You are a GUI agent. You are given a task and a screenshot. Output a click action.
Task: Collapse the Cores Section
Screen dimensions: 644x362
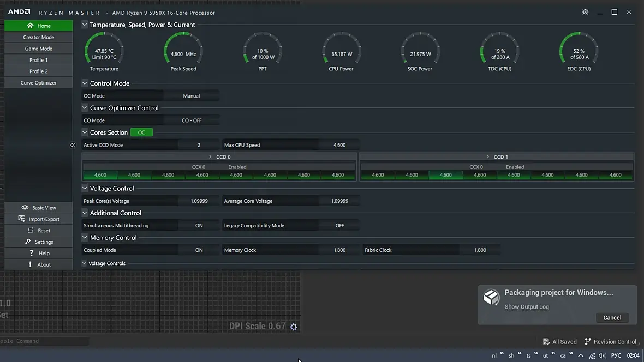point(85,132)
